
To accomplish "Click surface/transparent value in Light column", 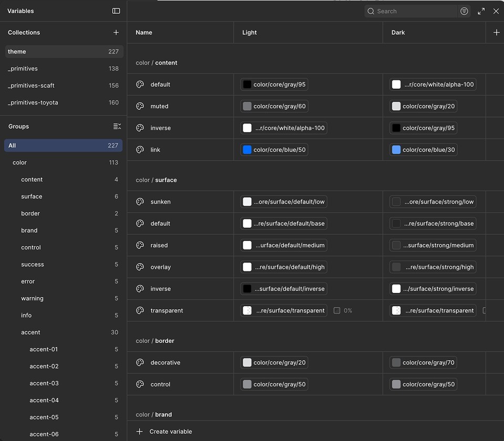I will tap(284, 310).
